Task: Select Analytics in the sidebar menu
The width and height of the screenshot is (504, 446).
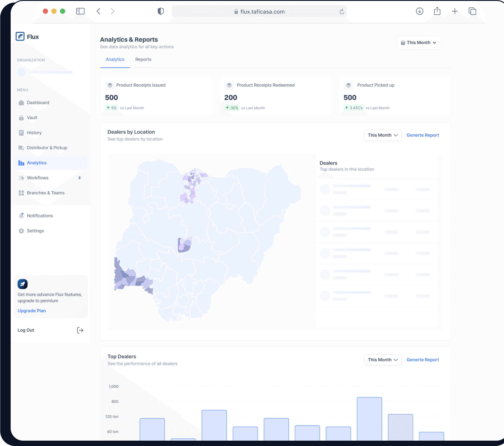Action: [51, 163]
